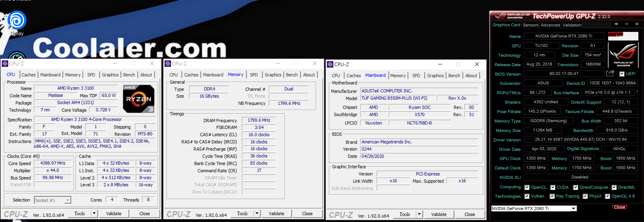644x222 pixels.
Task: Click the Specification field AMD Ryzen 3 3100
Action: pos(95,120)
